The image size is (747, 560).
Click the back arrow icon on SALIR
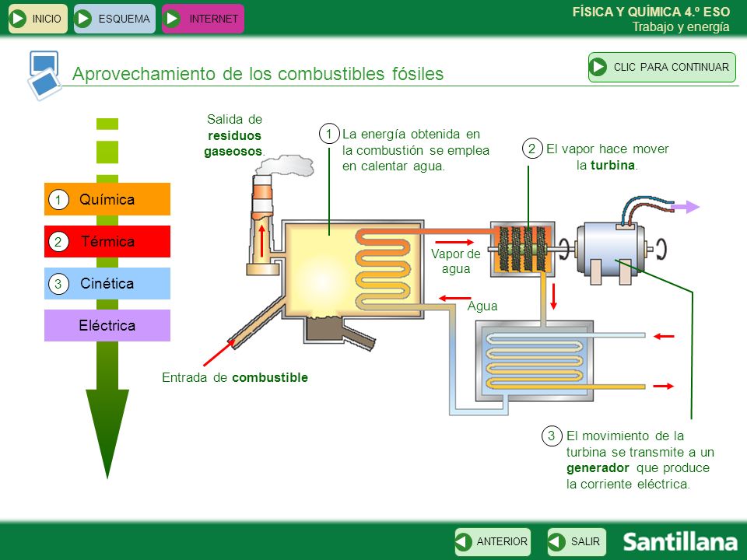556,541
